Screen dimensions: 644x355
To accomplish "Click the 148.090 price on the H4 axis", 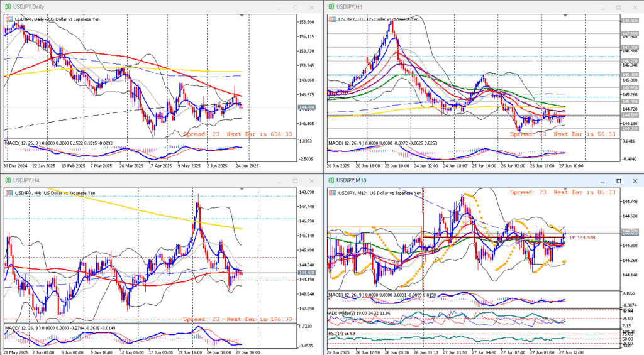I will point(307,192).
